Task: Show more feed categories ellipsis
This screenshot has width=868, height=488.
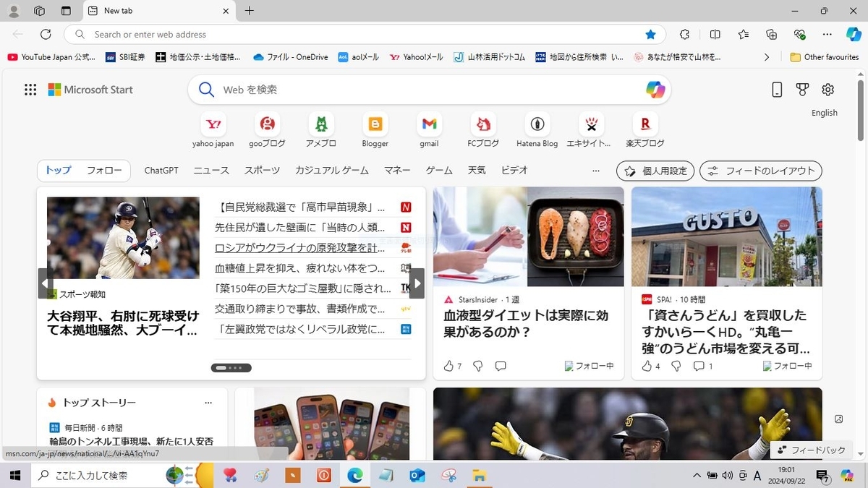Action: (596, 171)
